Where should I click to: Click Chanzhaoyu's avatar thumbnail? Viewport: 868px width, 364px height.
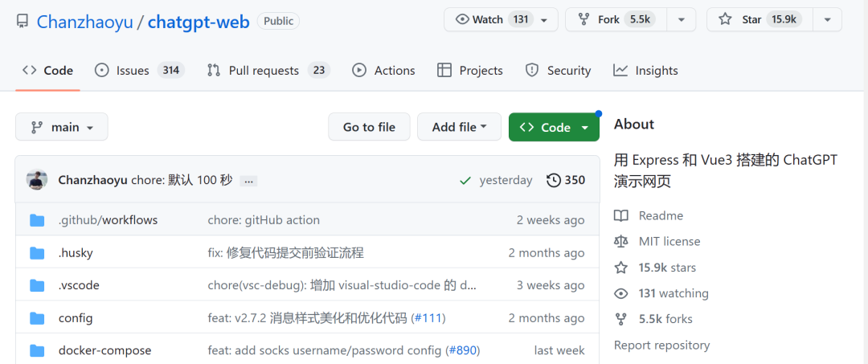[x=36, y=180]
